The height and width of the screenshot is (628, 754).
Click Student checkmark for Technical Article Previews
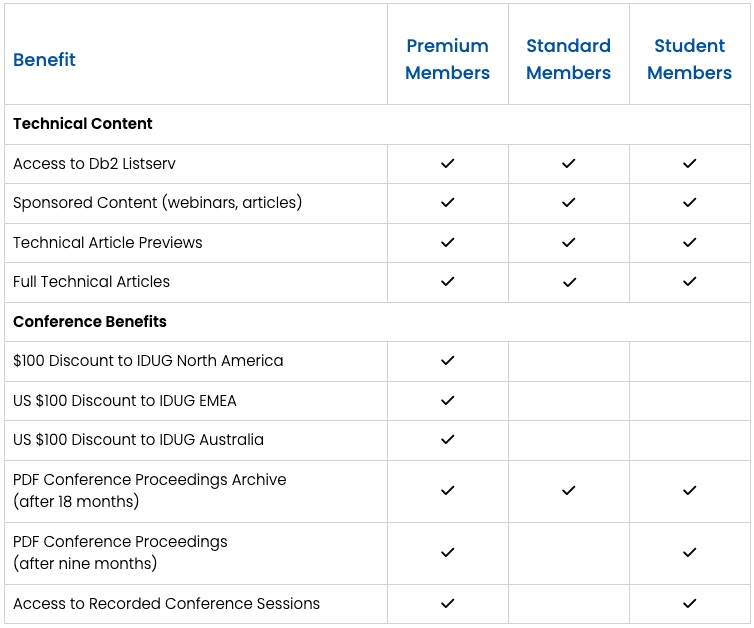point(689,242)
